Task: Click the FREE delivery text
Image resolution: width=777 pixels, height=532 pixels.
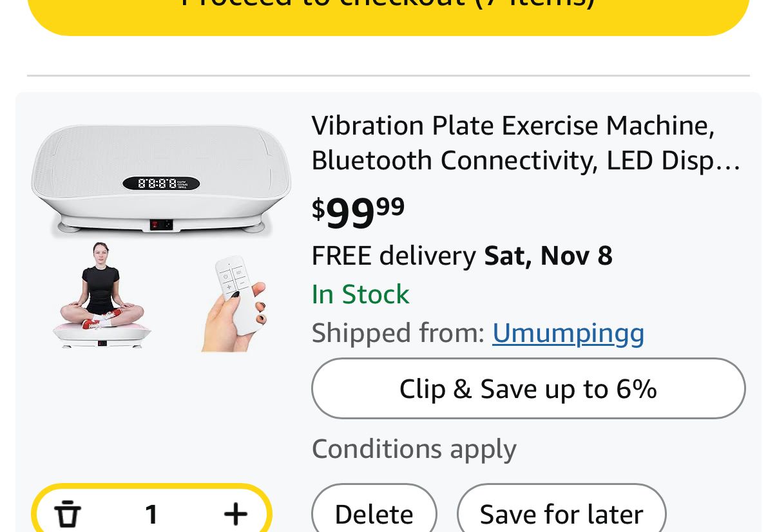Action: (x=394, y=256)
